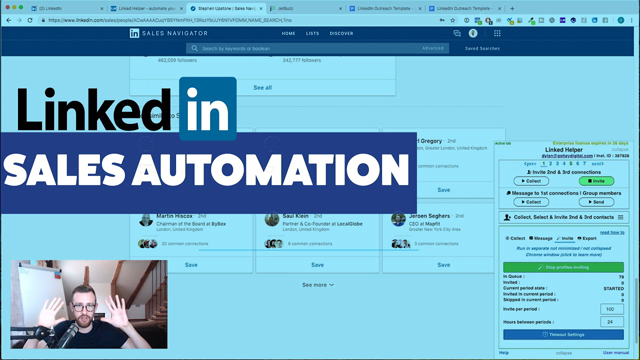The width and height of the screenshot is (640, 360).
Task: Save Saul Klein as a lead
Action: click(x=318, y=265)
